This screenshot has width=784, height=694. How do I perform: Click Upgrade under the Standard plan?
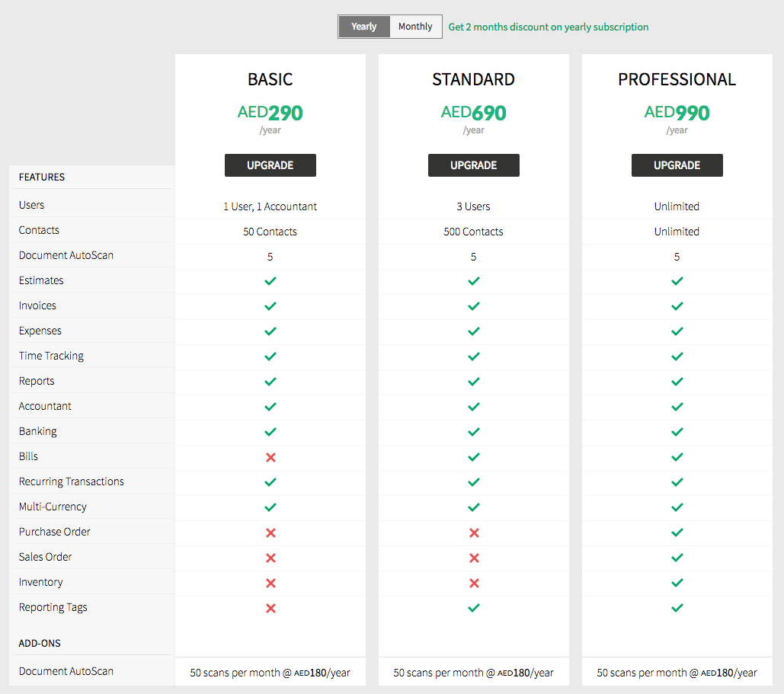click(x=473, y=165)
